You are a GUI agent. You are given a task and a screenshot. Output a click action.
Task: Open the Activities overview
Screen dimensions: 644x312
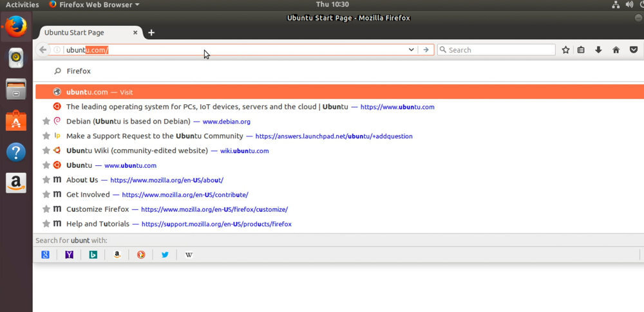22,5
